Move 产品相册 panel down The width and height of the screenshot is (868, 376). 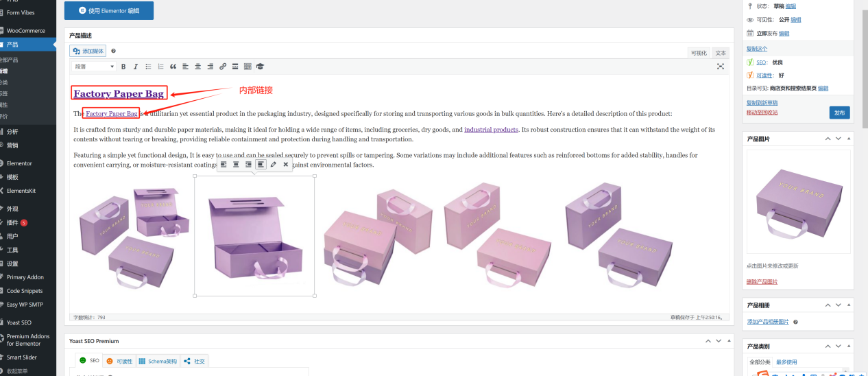coord(837,305)
